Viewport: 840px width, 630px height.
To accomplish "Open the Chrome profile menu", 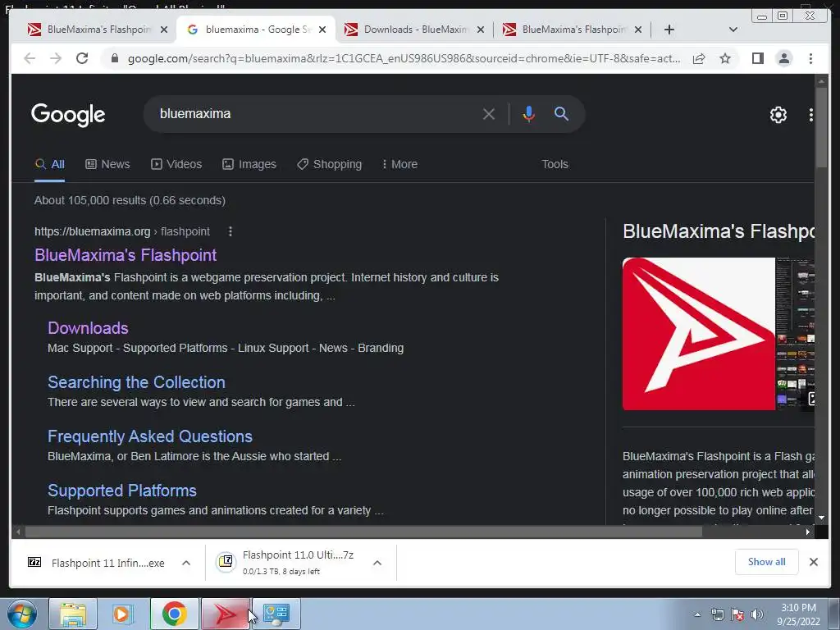I will click(783, 58).
